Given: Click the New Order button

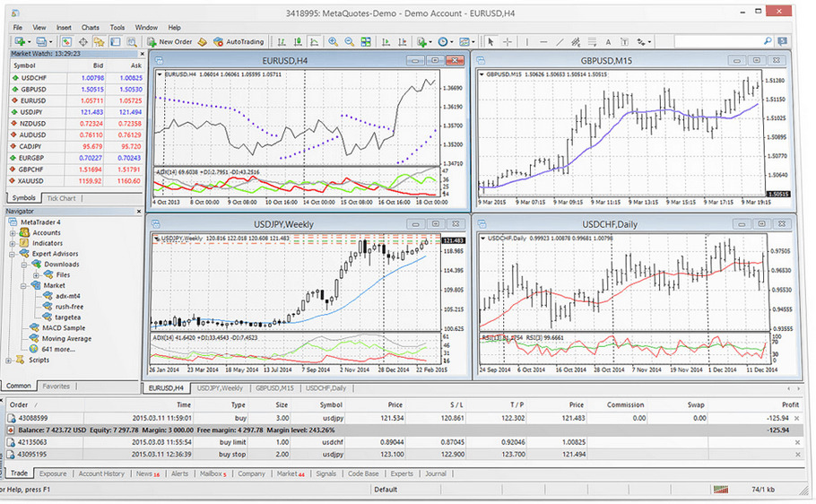Looking at the screenshot, I should coord(169,41).
